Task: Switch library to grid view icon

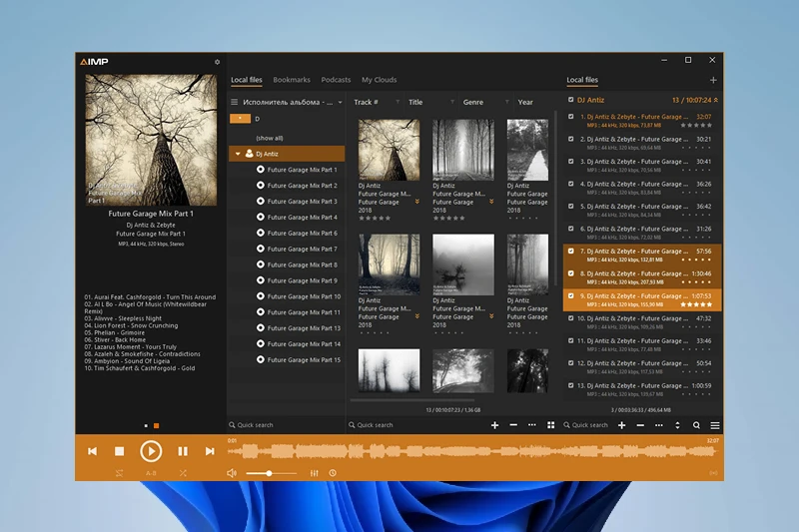Action: [551, 425]
